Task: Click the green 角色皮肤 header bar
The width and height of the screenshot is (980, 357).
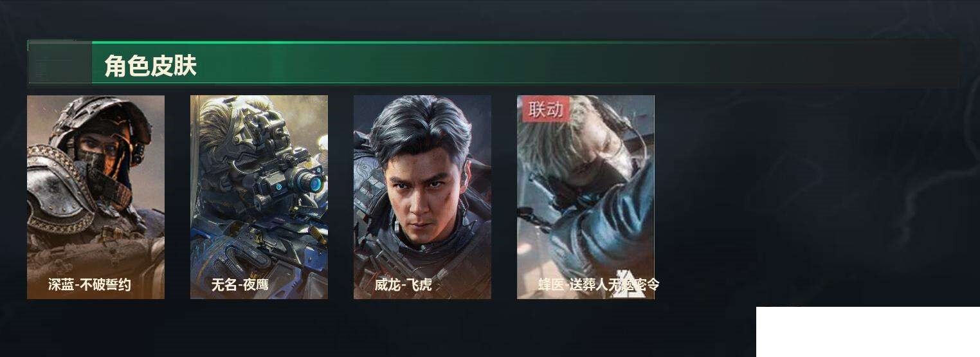Action: (493, 62)
